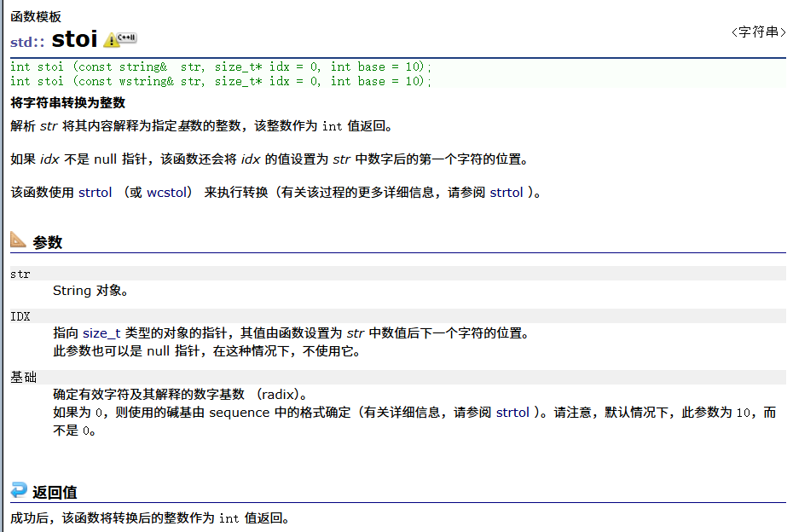This screenshot has height=532, width=793.
Task: Open the first strtol link after 该函数使用
Action: pyautogui.click(x=96, y=193)
